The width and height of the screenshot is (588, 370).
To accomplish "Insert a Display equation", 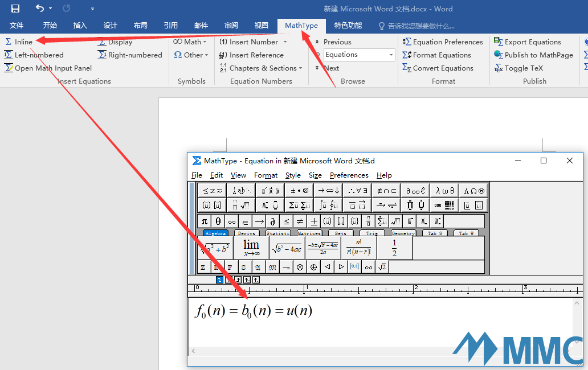I will point(115,42).
